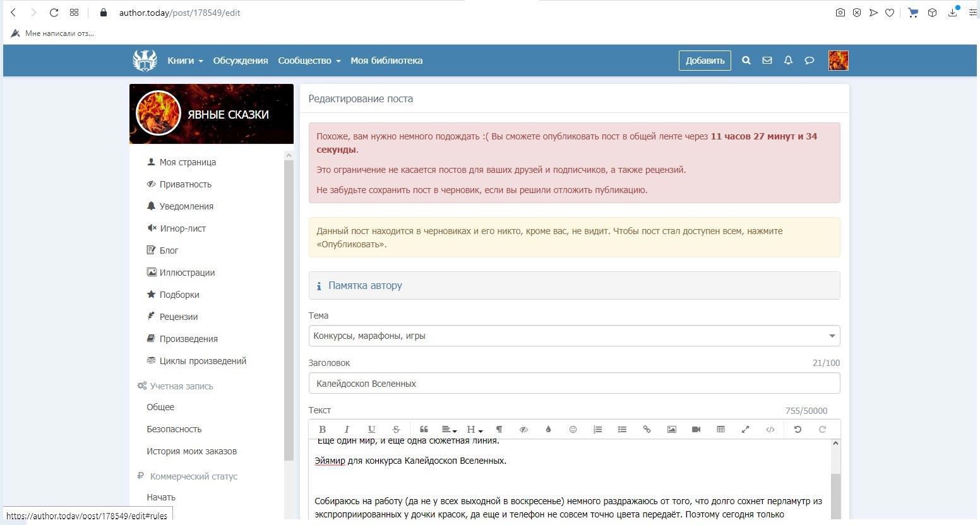Open the text color droplet picker
Screen dimensions: 980x525
(x=548, y=429)
